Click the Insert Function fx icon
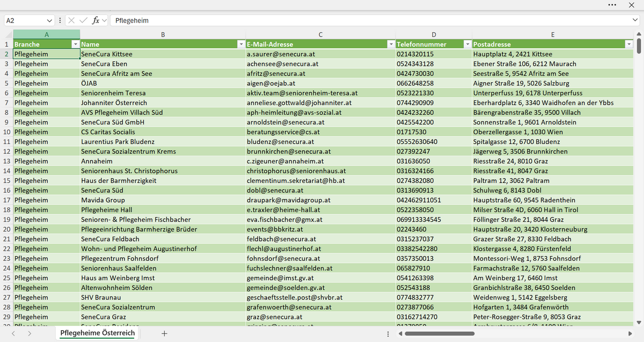644x342 pixels. pos(96,20)
